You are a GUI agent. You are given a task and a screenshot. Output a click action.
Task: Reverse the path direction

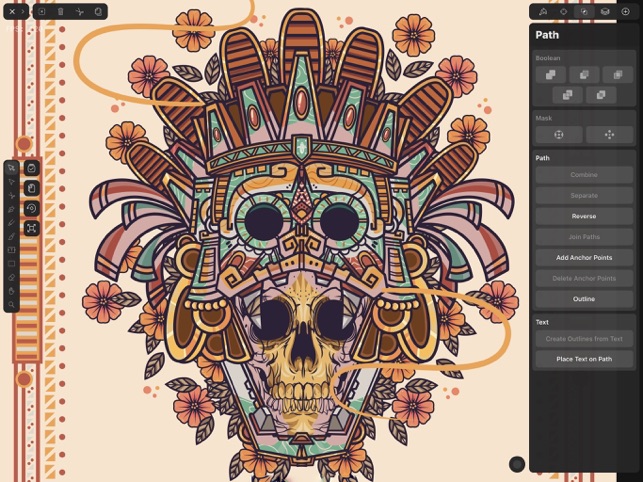tap(584, 216)
